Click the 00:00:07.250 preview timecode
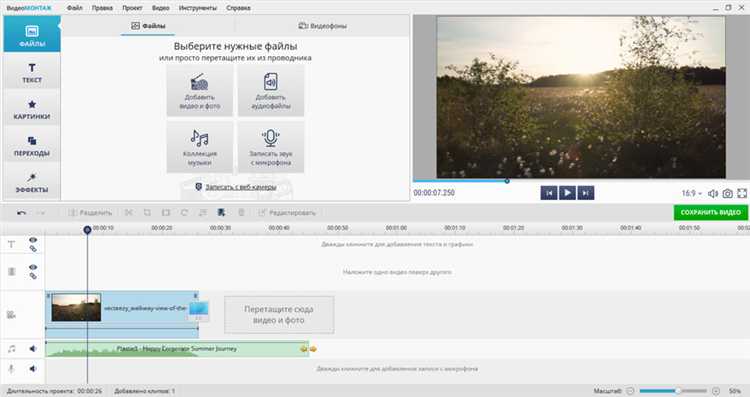 coord(434,193)
